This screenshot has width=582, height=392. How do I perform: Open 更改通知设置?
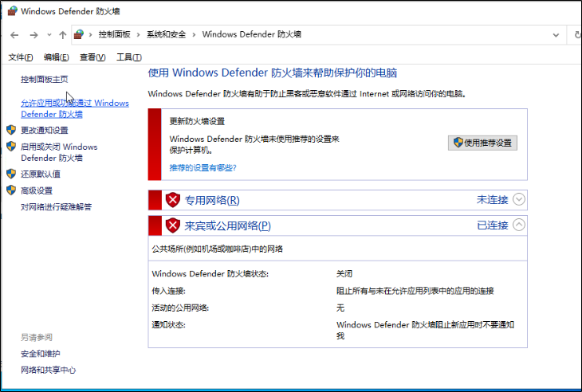(44, 130)
